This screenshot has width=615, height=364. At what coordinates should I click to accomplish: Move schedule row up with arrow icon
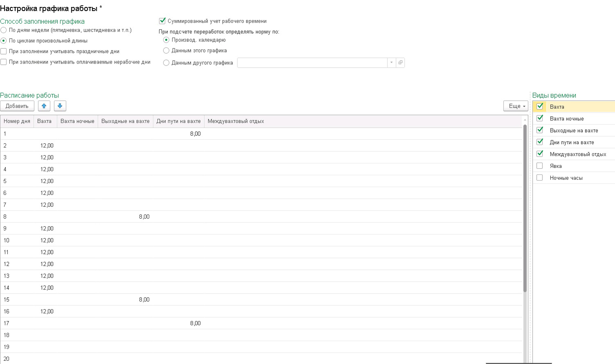[44, 106]
